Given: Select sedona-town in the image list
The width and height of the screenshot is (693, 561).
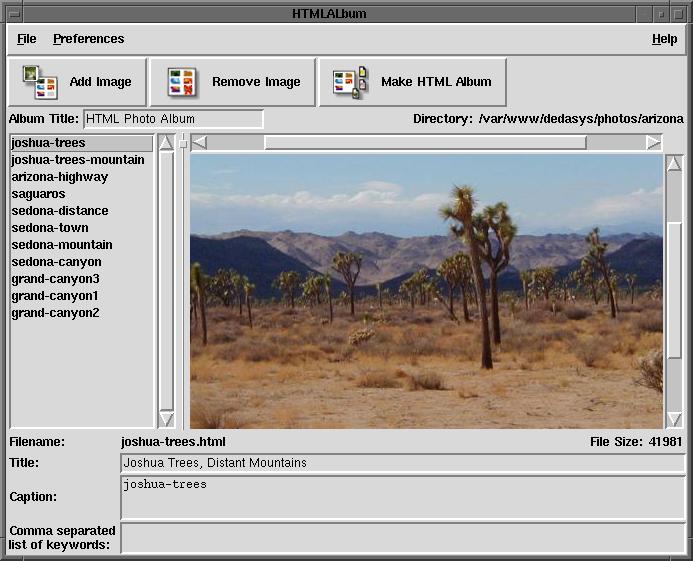Looking at the screenshot, I should [50, 228].
